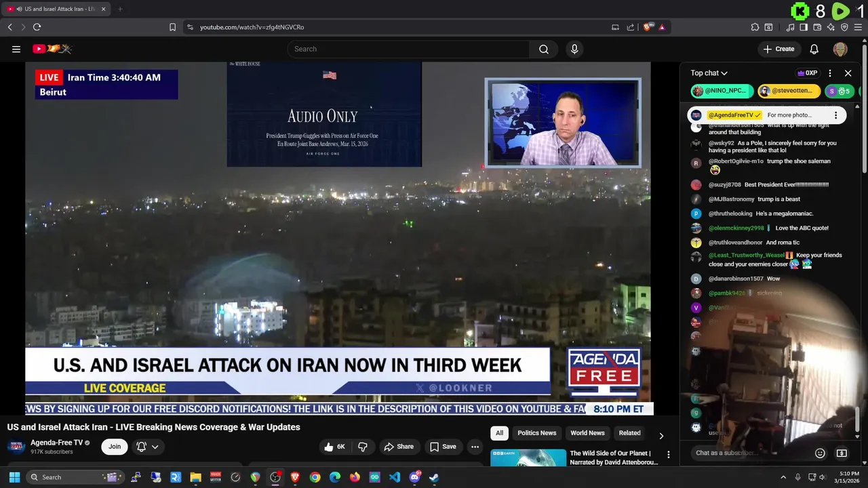Open Visual Studio Code from the taskbar
Screen dimensions: 868x488
pos(395,477)
